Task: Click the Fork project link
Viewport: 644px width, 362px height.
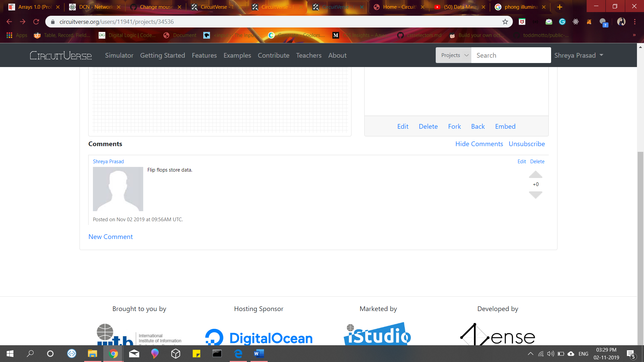Action: click(454, 126)
